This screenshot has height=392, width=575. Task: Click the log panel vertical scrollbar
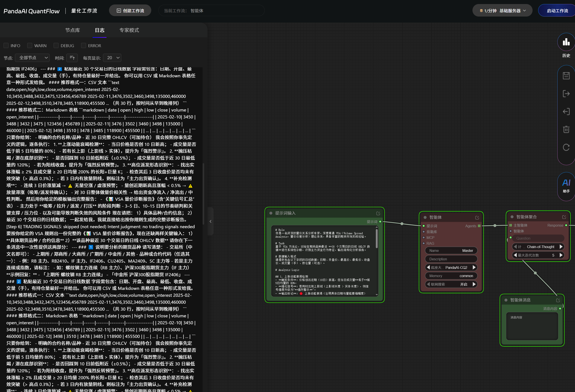203,194
